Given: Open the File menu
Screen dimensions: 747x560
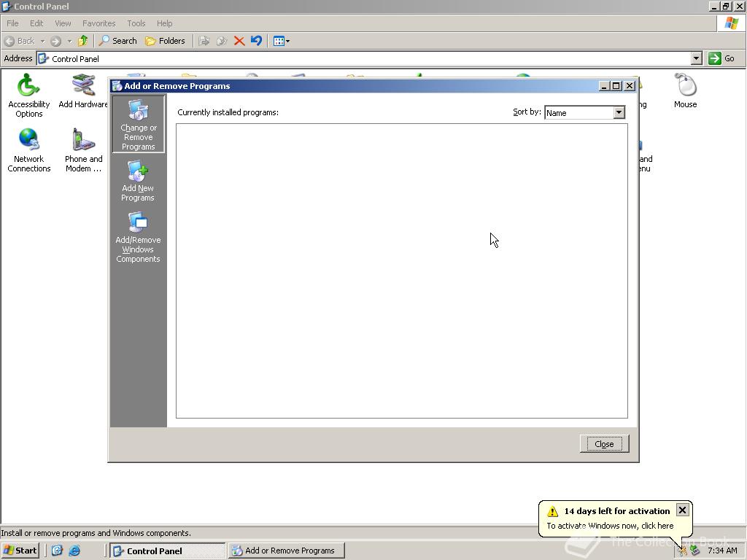Looking at the screenshot, I should pyautogui.click(x=12, y=23).
